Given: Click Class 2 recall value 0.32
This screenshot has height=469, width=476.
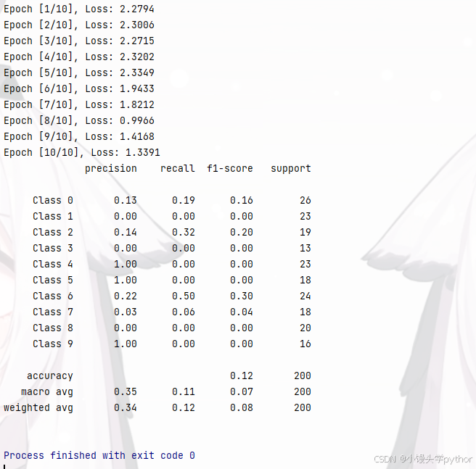Looking at the screenshot, I should (184, 233).
